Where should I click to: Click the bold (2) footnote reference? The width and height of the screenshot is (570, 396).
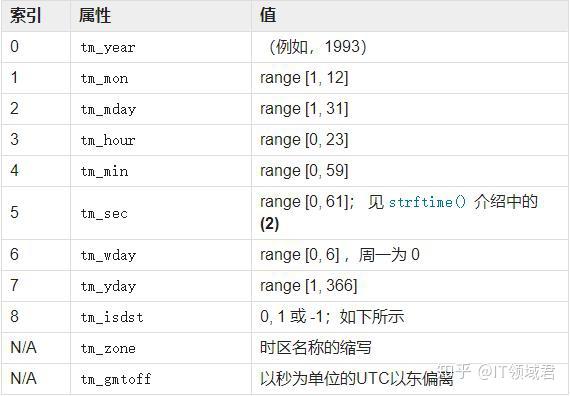click(269, 224)
